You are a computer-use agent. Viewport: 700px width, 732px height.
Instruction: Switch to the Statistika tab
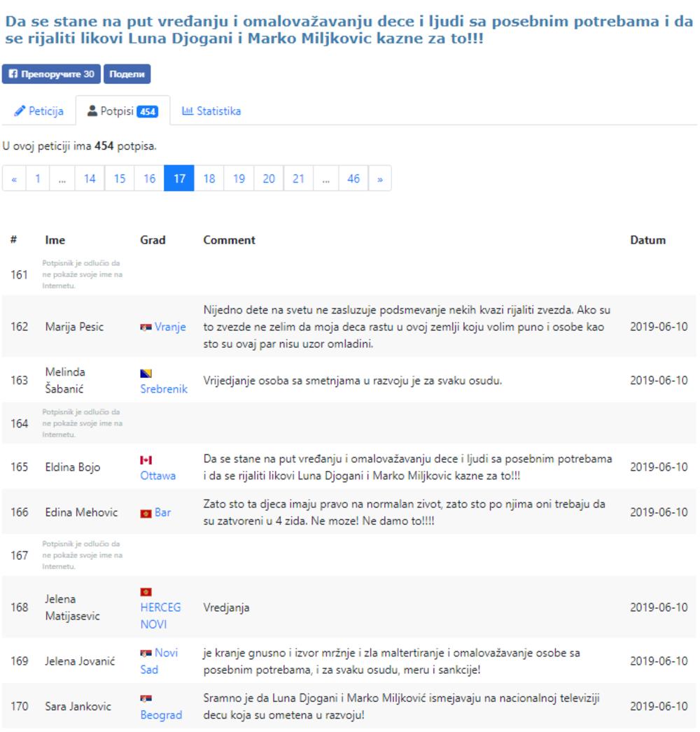tap(218, 110)
